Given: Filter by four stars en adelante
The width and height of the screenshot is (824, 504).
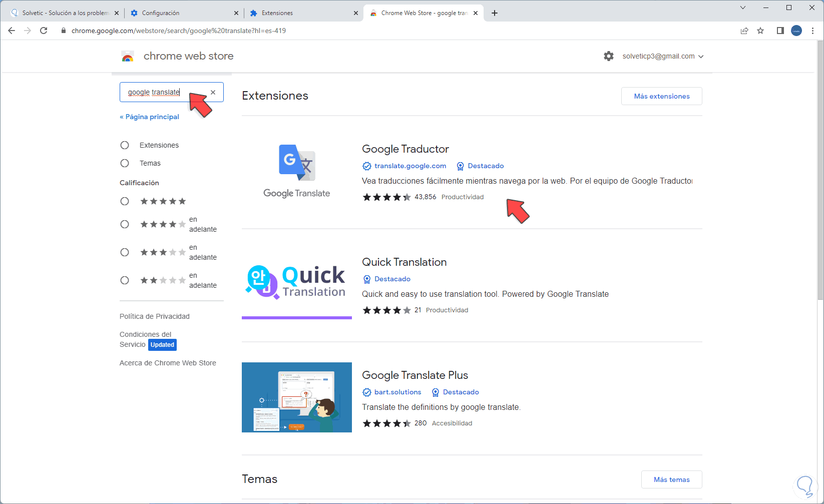Looking at the screenshot, I should (x=125, y=224).
